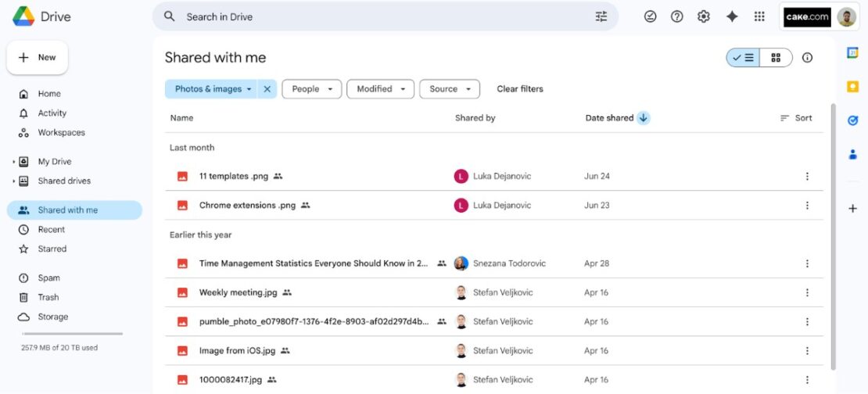Click the storage usage progress bar
Image resolution: width=868 pixels, height=394 pixels.
tap(73, 334)
